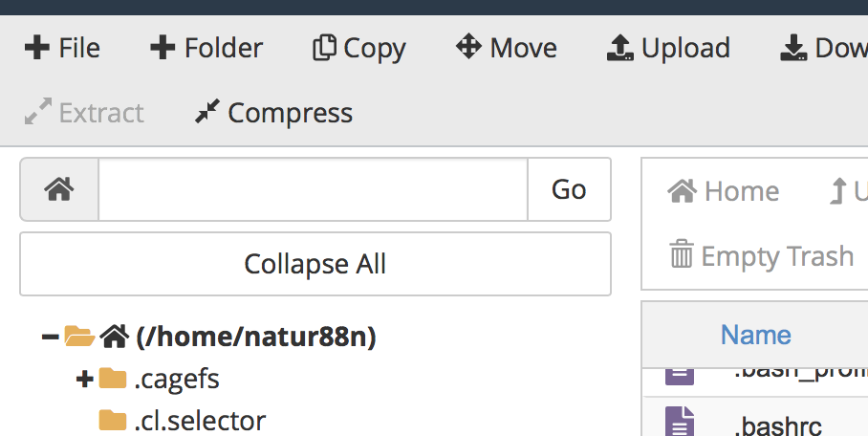Click the Home link in file pane
This screenshot has width=868, height=436.
pos(724,191)
